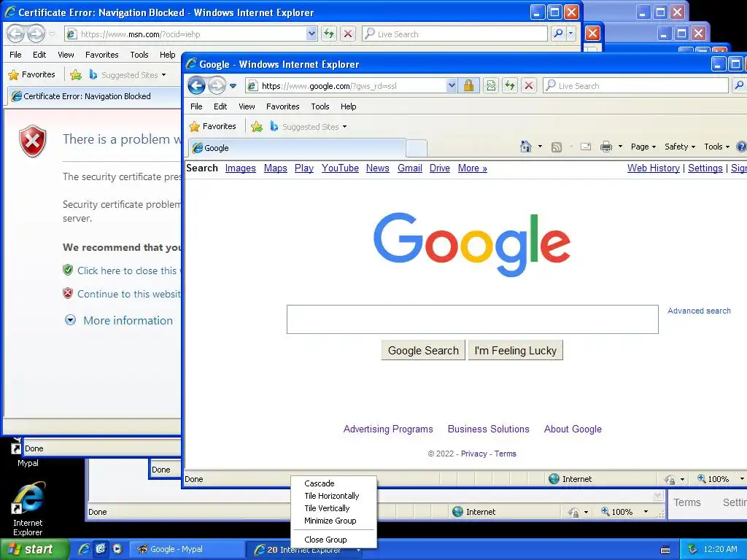Click the Refresh icon in the Google window
Viewport: 747px width, 560px height.
pos(510,86)
